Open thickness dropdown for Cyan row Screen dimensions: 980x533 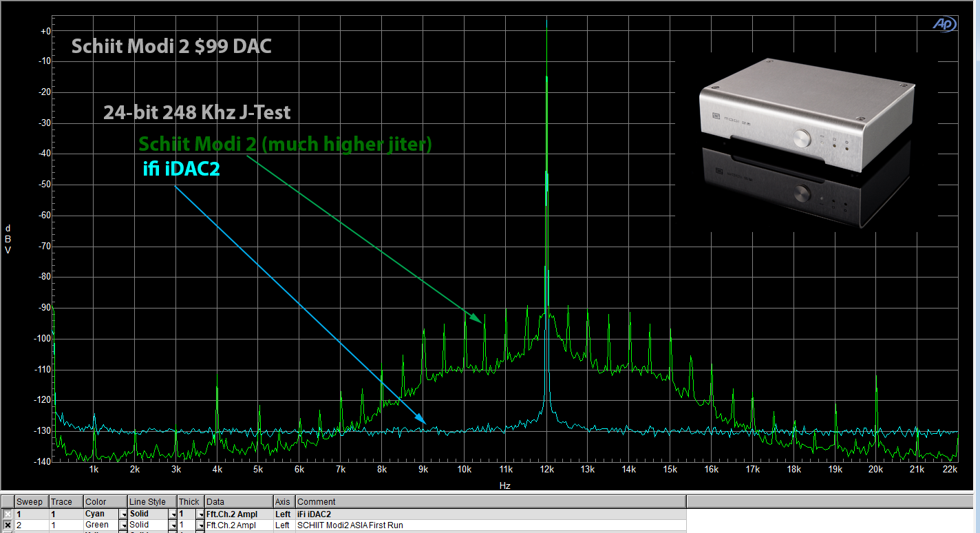pos(200,514)
